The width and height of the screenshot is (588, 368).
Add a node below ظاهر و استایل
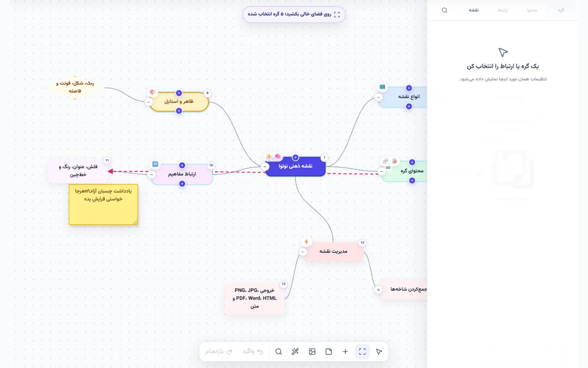point(179,111)
